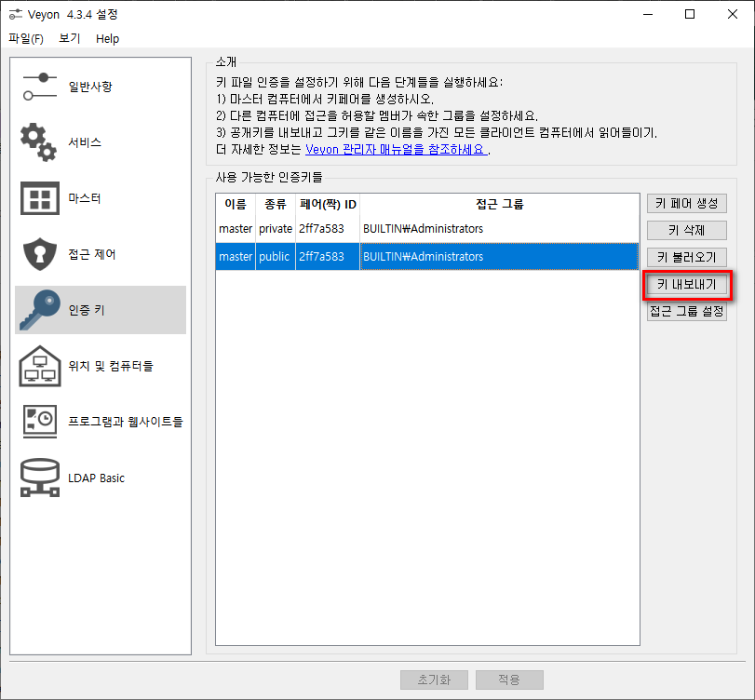Image resolution: width=755 pixels, height=700 pixels.
Task: Select the 프로그램과 웹사이트들 icon
Action: (40, 422)
